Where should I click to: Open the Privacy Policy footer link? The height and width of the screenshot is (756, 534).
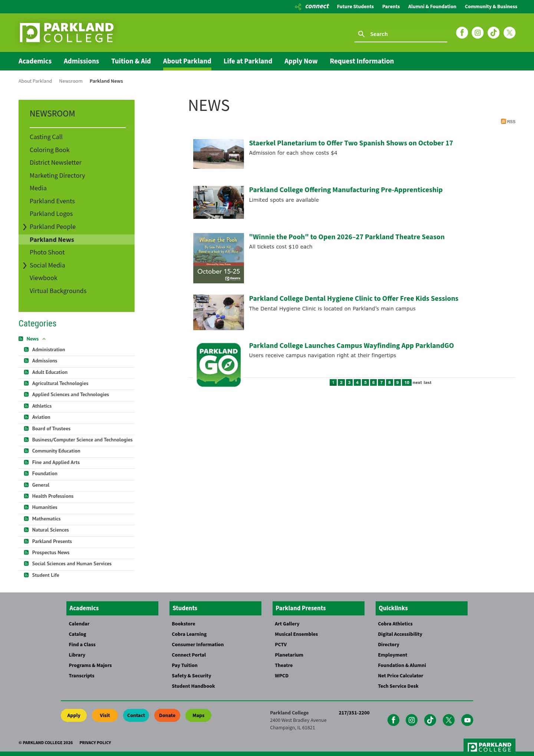(x=95, y=743)
